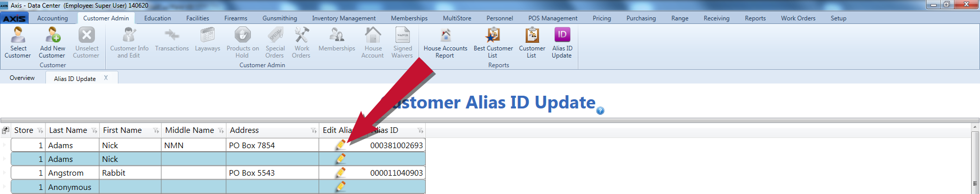Open the Customer List report

pyautogui.click(x=532, y=42)
